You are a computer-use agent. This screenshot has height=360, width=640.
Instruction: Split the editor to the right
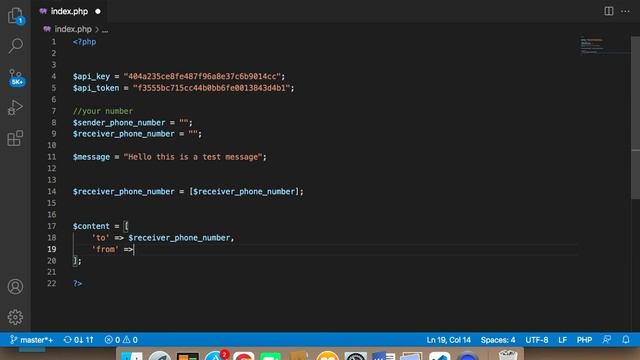tap(609, 11)
